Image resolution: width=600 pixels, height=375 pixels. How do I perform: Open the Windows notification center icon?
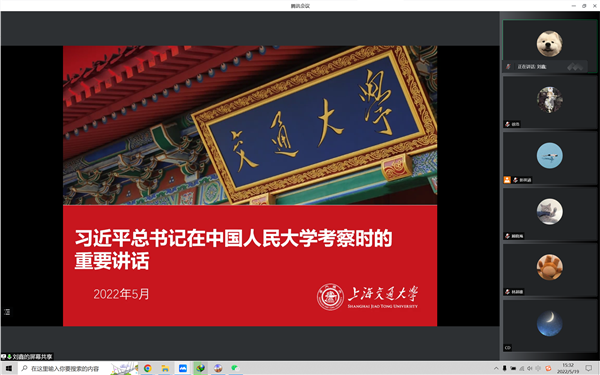[589, 368]
